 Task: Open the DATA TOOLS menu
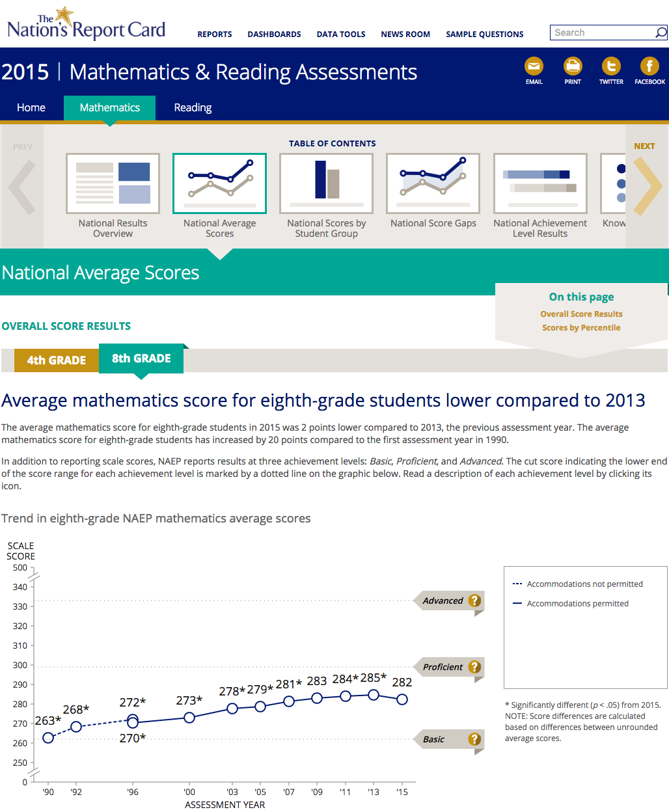pos(341,34)
